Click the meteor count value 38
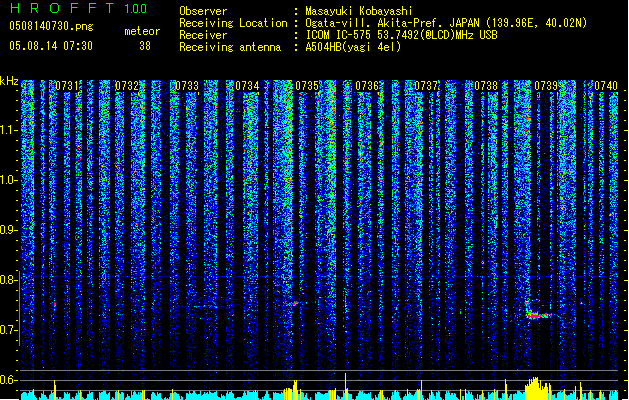This screenshot has height=400, width=629. pyautogui.click(x=145, y=46)
